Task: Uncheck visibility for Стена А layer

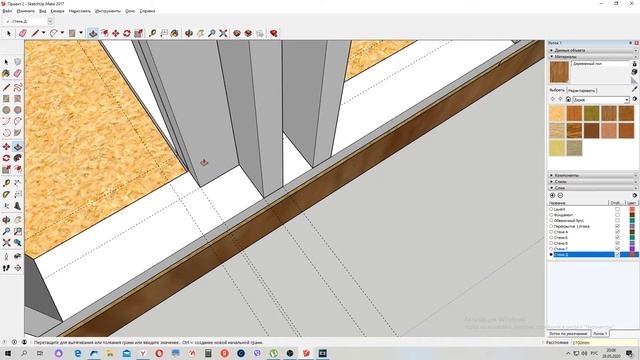Action: (617, 232)
